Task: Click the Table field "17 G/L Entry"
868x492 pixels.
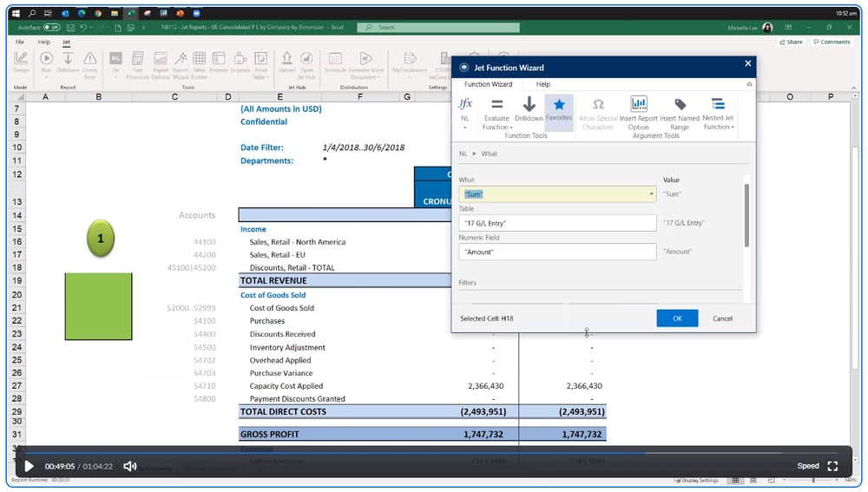Action: (557, 222)
